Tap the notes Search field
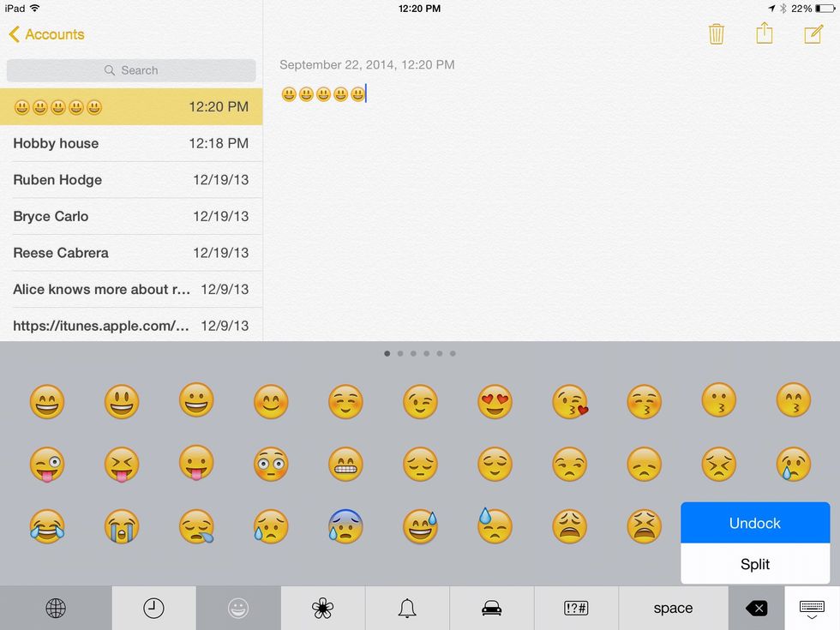840x630 pixels. pos(131,70)
